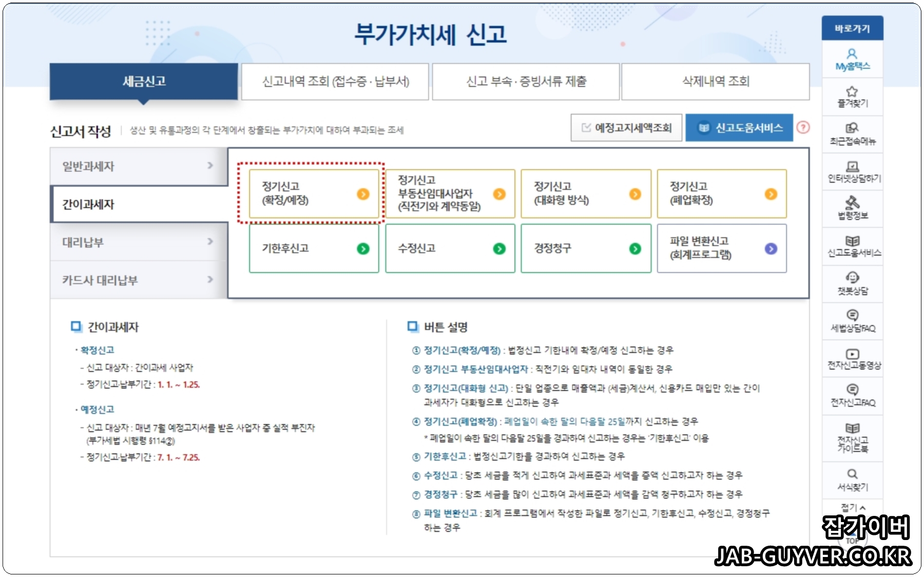Select the 즐겨찾기 star icon
This screenshot has height=577, width=924.
[x=852, y=95]
